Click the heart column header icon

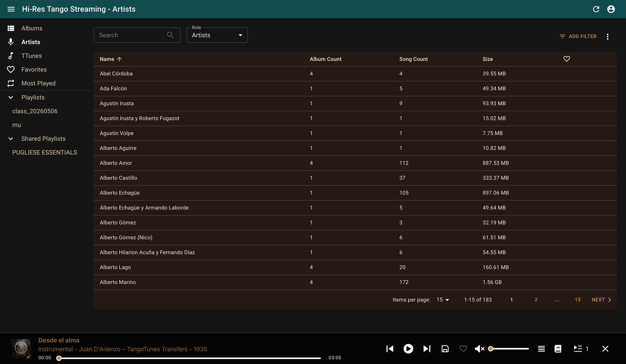[566, 59]
